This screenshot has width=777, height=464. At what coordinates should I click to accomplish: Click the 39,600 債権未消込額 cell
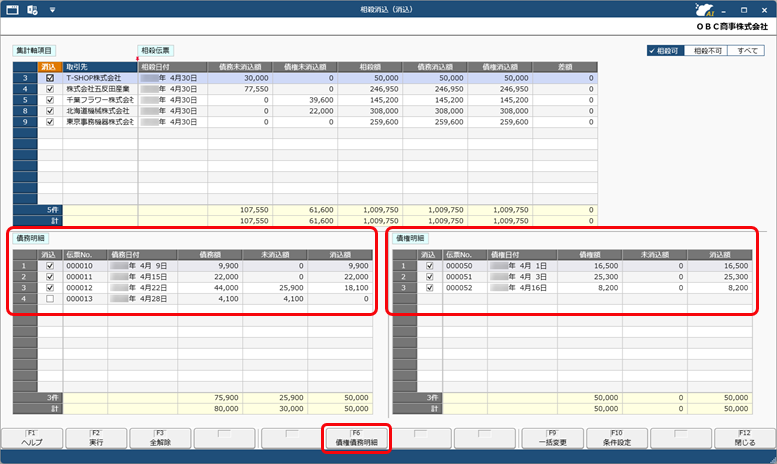pos(305,100)
